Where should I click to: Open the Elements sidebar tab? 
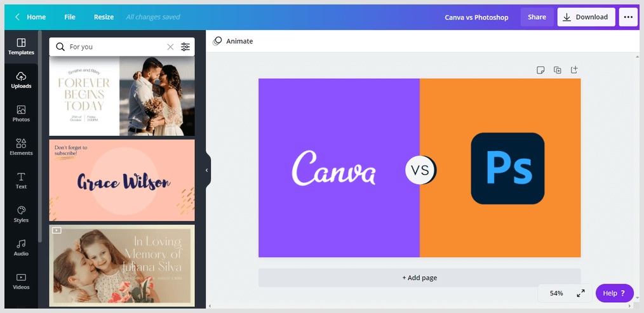click(21, 147)
